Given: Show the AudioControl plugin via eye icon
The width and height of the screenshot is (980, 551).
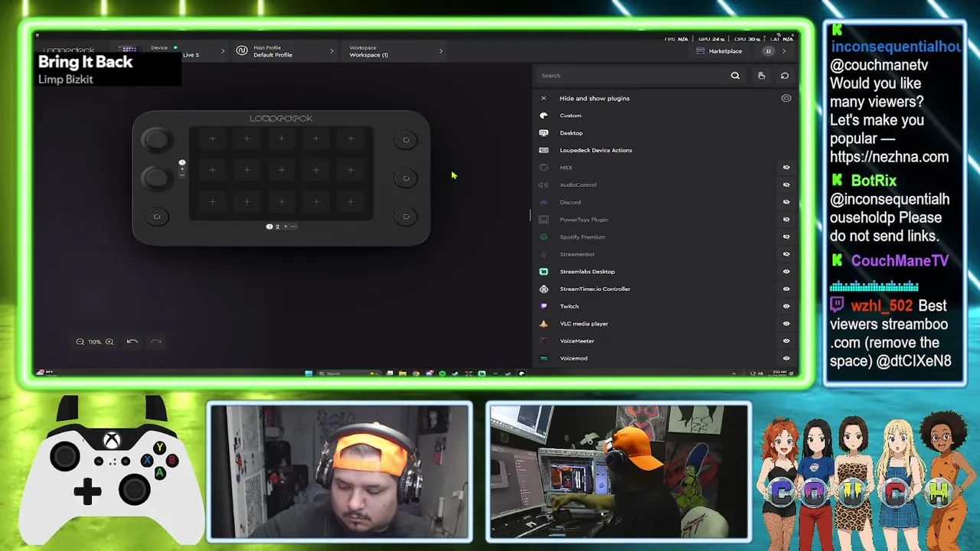Looking at the screenshot, I should tap(786, 184).
